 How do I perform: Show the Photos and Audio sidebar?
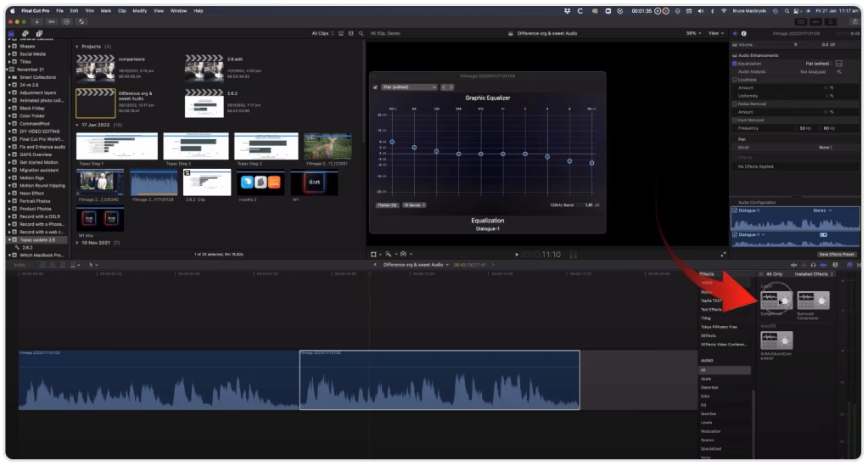25,34
